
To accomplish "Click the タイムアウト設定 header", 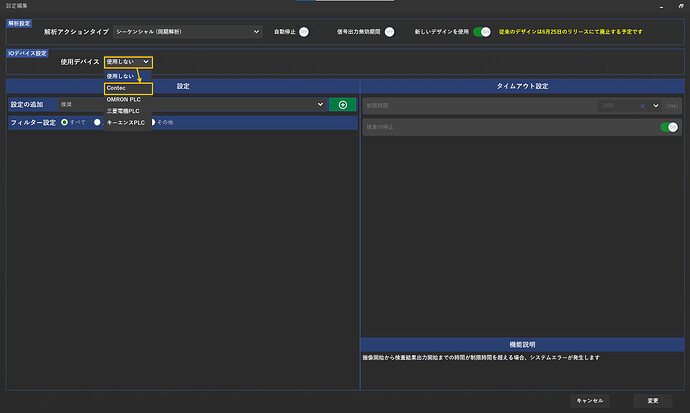I will (x=522, y=86).
